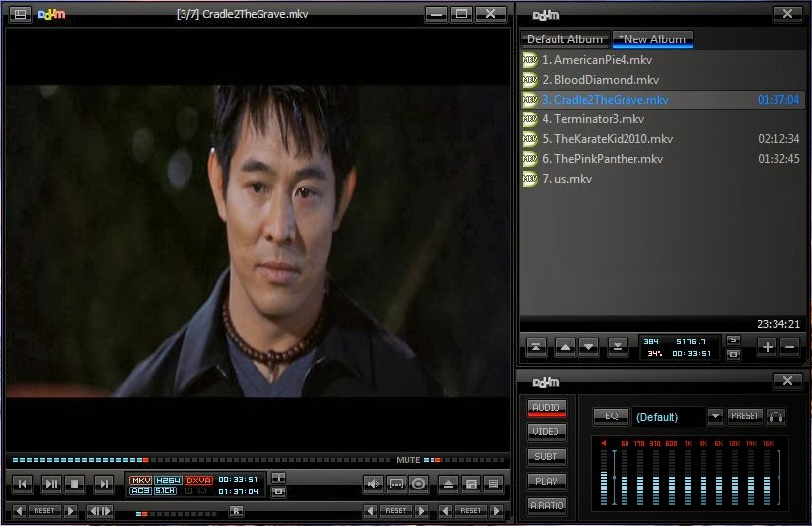The height and width of the screenshot is (526, 812).
Task: Move selected playlist item up
Action: [565, 346]
